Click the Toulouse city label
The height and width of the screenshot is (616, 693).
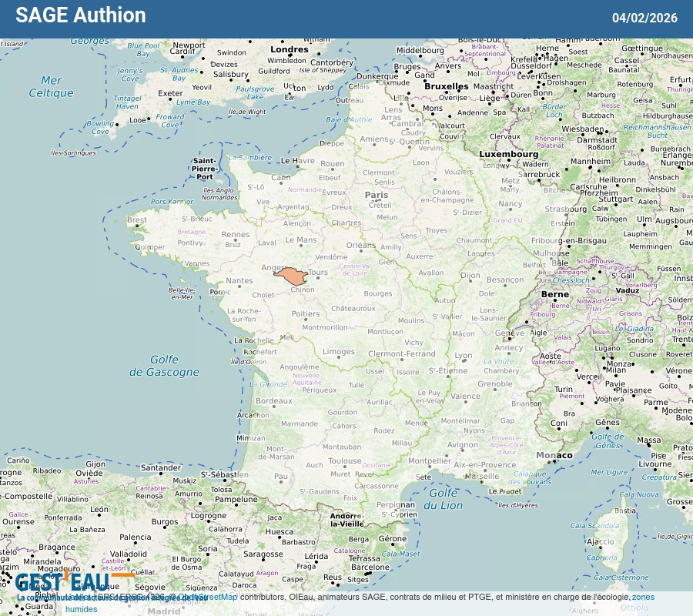pos(344,461)
